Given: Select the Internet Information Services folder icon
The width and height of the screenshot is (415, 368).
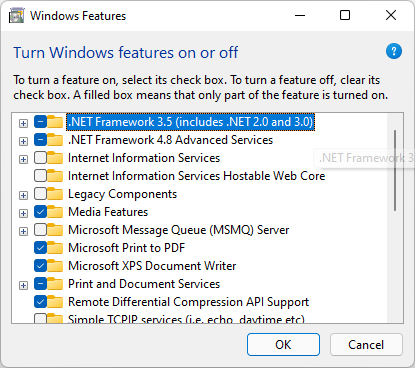Looking at the screenshot, I should point(55,158).
